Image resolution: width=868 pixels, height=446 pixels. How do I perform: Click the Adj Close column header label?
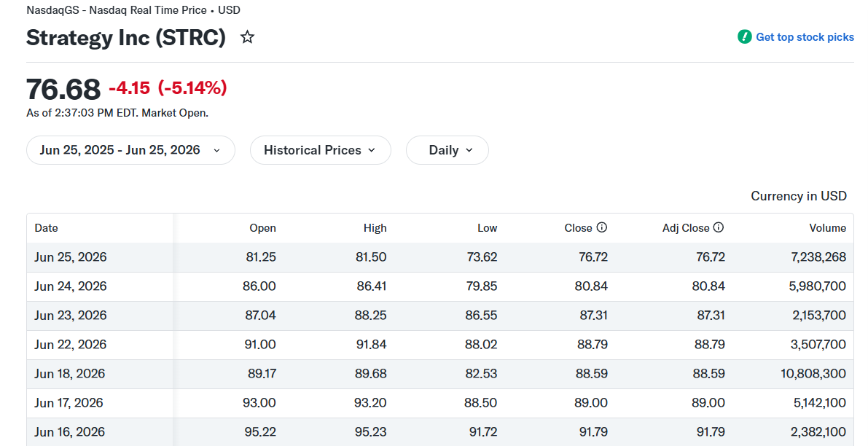(686, 228)
